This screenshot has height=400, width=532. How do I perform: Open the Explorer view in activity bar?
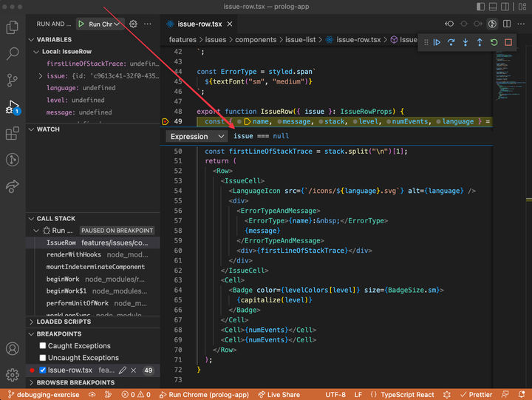[x=13, y=28]
